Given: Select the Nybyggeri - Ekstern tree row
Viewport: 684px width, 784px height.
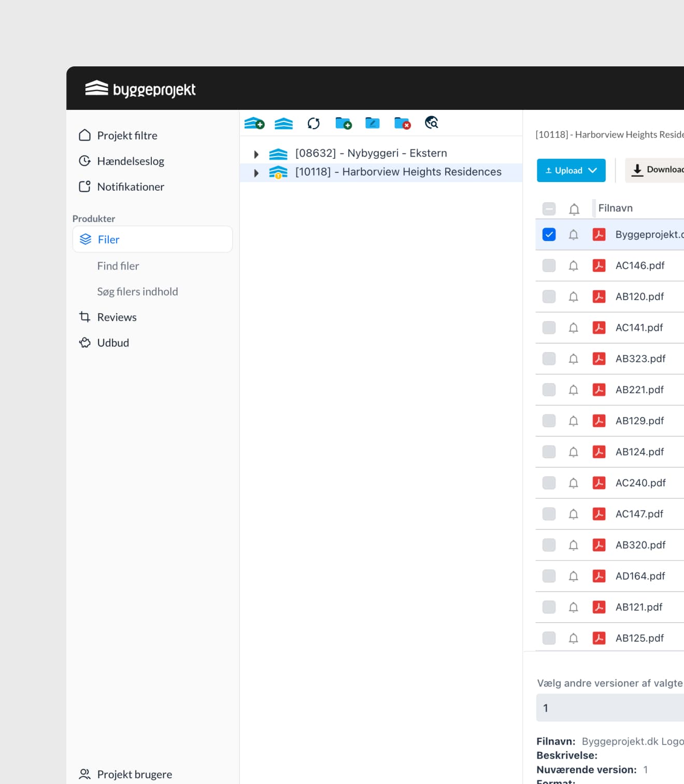Looking at the screenshot, I should point(381,153).
